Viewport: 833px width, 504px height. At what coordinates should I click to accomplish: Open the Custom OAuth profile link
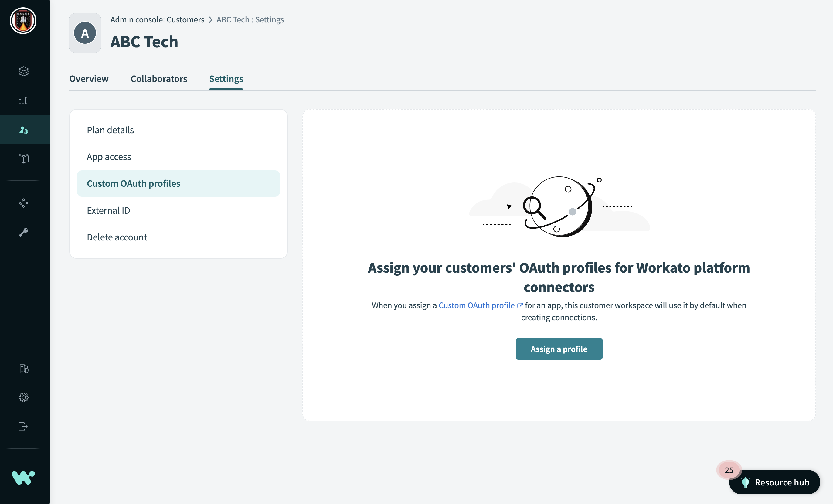(477, 305)
